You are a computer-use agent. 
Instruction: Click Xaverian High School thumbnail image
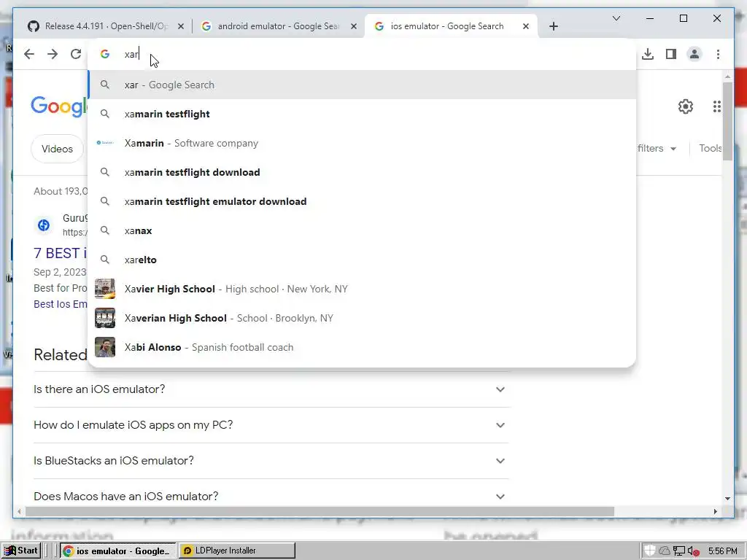tap(105, 318)
